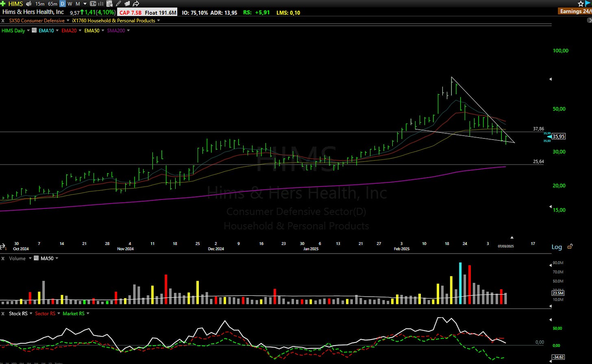Click the Float 191.6M label

(161, 13)
